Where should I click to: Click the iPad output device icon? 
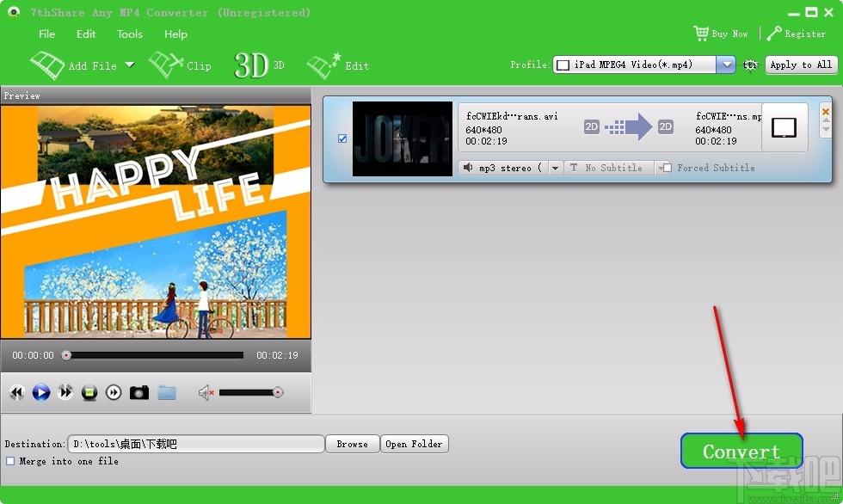[x=784, y=127]
